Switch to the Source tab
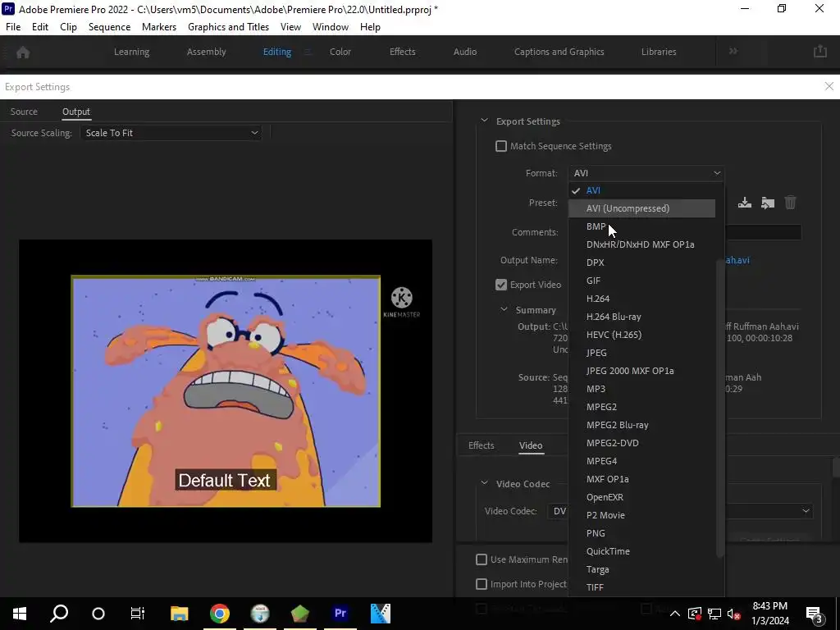This screenshot has height=630, width=840. pos(24,112)
